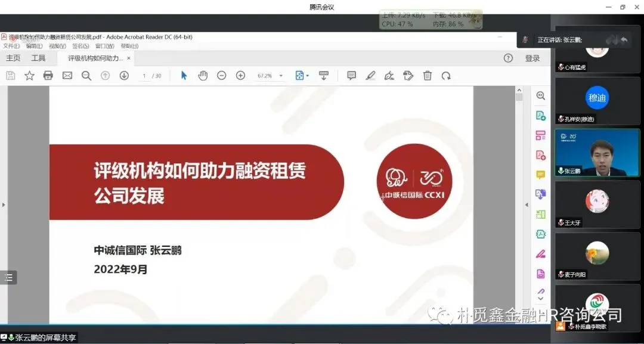The width and height of the screenshot is (644, 344).
Task: Zoom out with the minus circle icon
Action: coord(222,76)
